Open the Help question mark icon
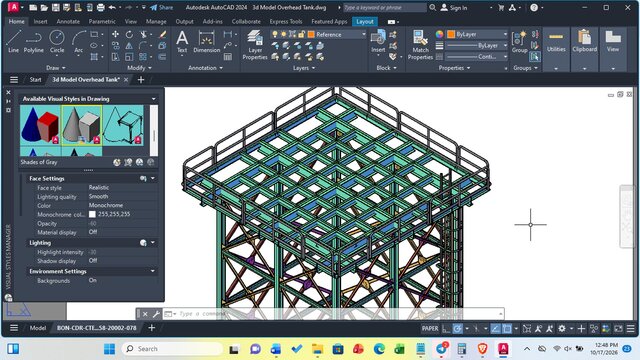This screenshot has width=640, height=360. point(534,7)
